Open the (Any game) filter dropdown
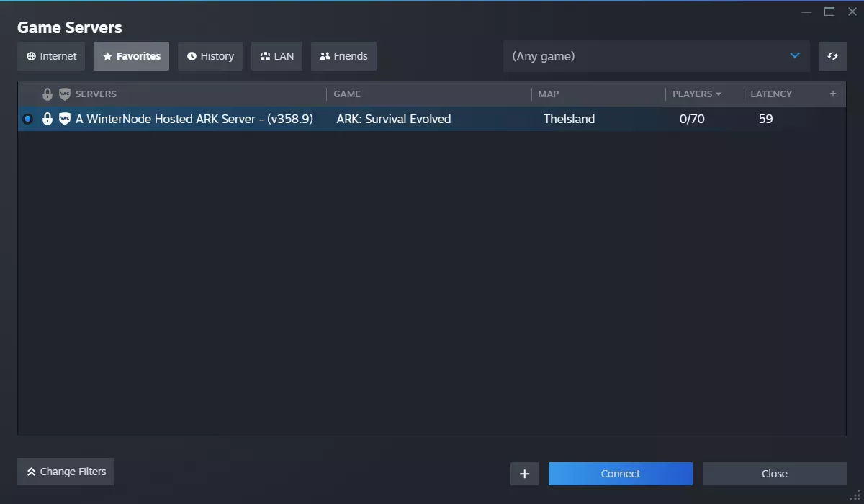The width and height of the screenshot is (864, 504). [x=655, y=56]
